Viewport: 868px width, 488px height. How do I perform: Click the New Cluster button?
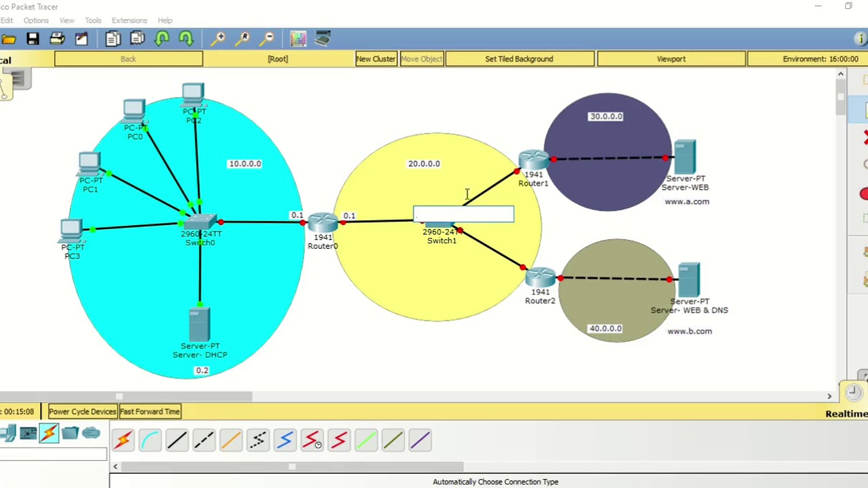376,59
